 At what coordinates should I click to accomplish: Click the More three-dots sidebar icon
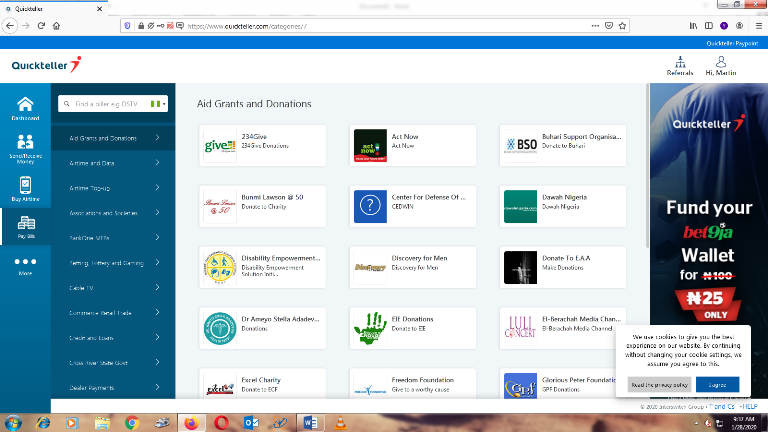(x=25, y=264)
